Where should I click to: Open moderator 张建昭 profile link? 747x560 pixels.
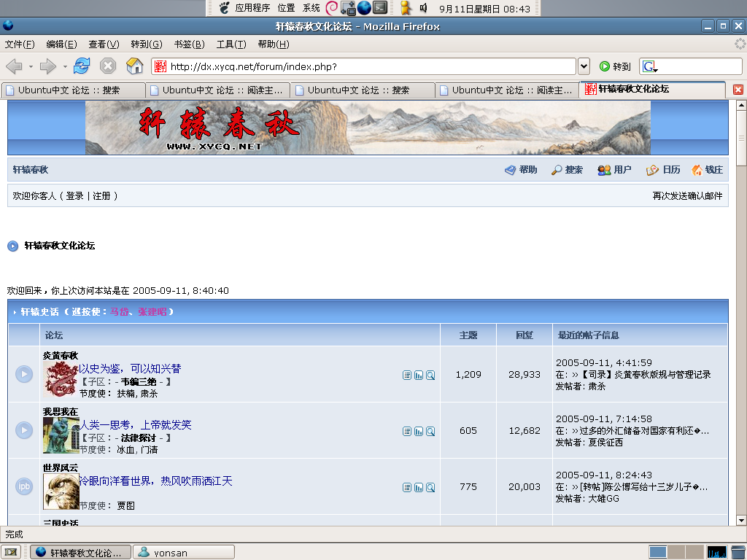(x=152, y=312)
